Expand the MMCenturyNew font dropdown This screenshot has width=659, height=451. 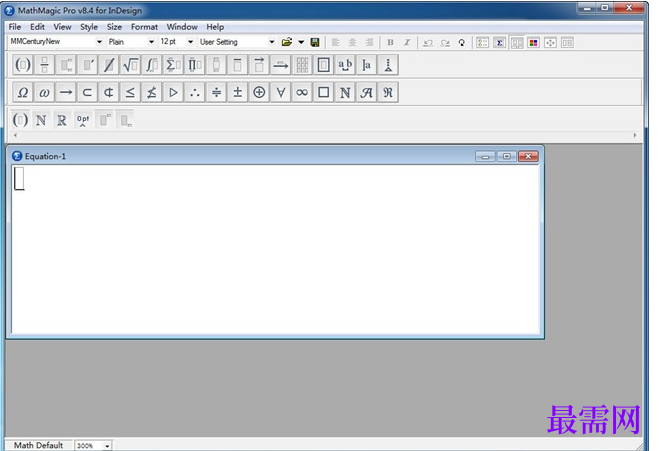click(x=99, y=42)
